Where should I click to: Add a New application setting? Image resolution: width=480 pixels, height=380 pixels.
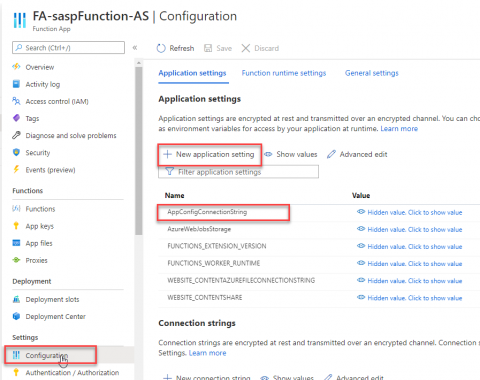pyautogui.click(x=209, y=154)
